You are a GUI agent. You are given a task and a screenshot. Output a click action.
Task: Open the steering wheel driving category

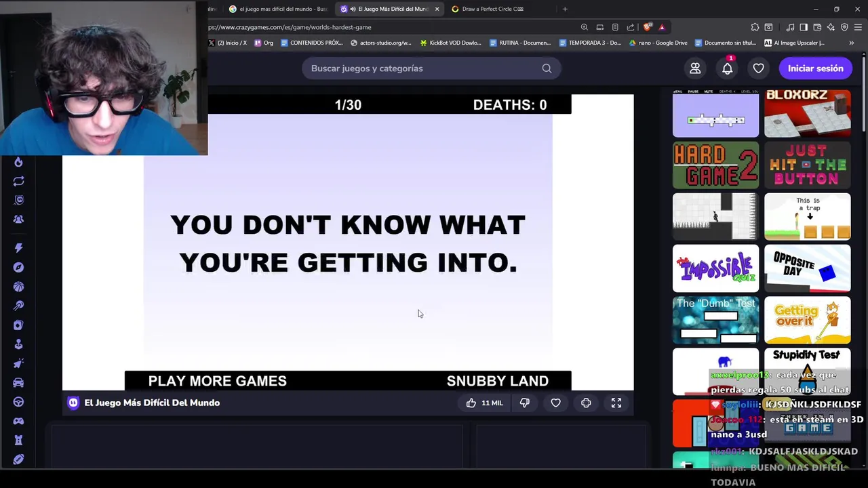click(x=18, y=402)
